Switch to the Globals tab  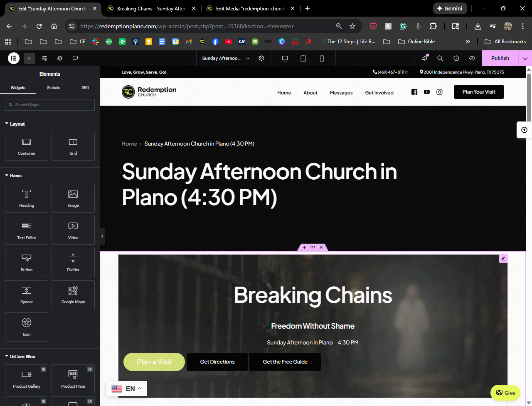coord(53,88)
